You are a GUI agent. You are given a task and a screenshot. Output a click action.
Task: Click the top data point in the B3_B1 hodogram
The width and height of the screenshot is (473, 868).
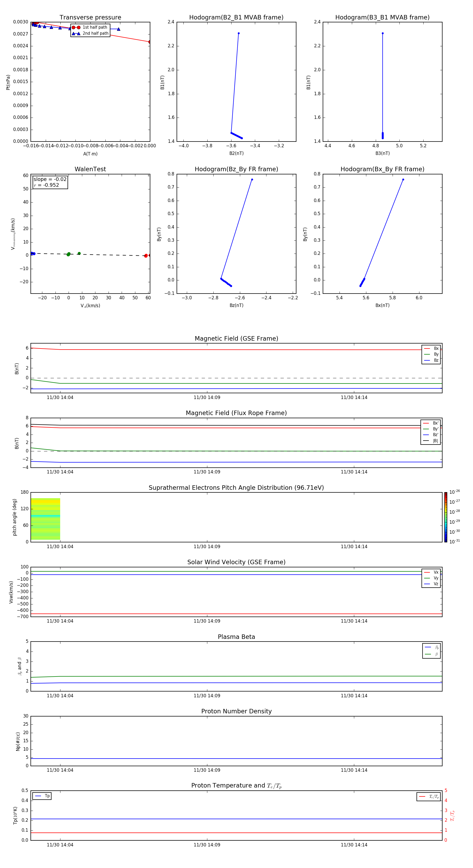pyautogui.click(x=383, y=33)
